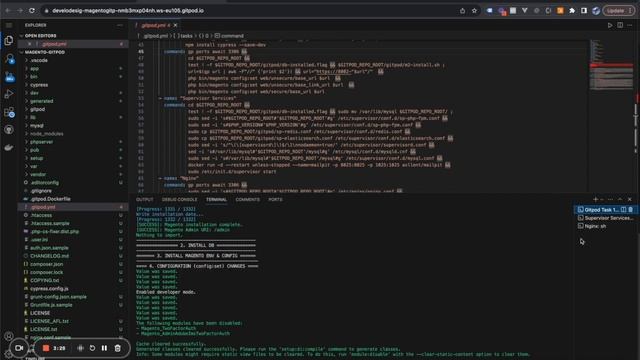Click the browser address bar URL
Image resolution: width=640 pixels, height=360 pixels.
tap(128, 11)
